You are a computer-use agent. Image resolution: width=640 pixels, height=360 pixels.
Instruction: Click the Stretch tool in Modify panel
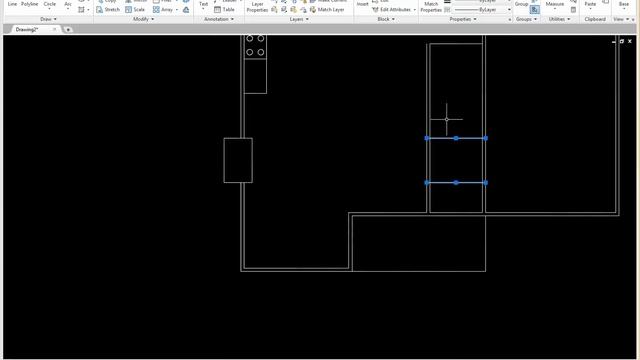click(108, 9)
